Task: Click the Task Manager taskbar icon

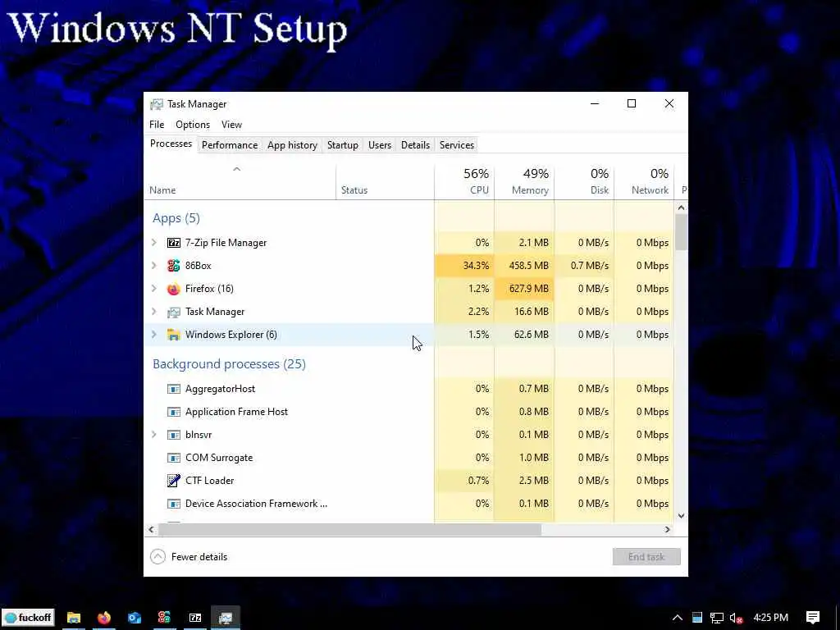Action: tap(226, 618)
